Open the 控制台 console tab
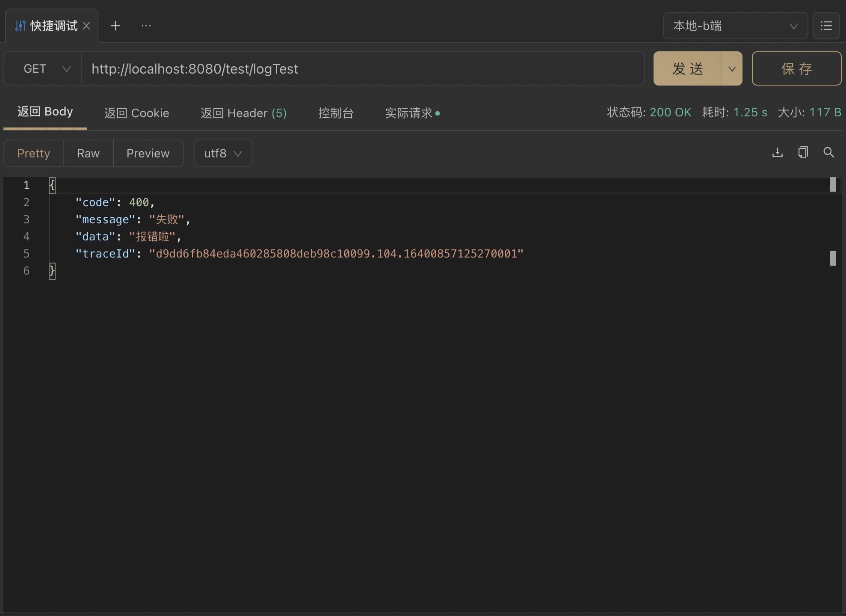This screenshot has height=616, width=846. (x=336, y=113)
